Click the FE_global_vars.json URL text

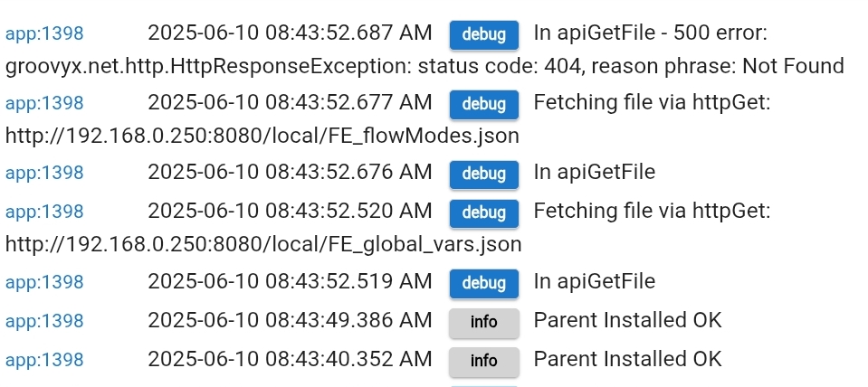tap(263, 244)
